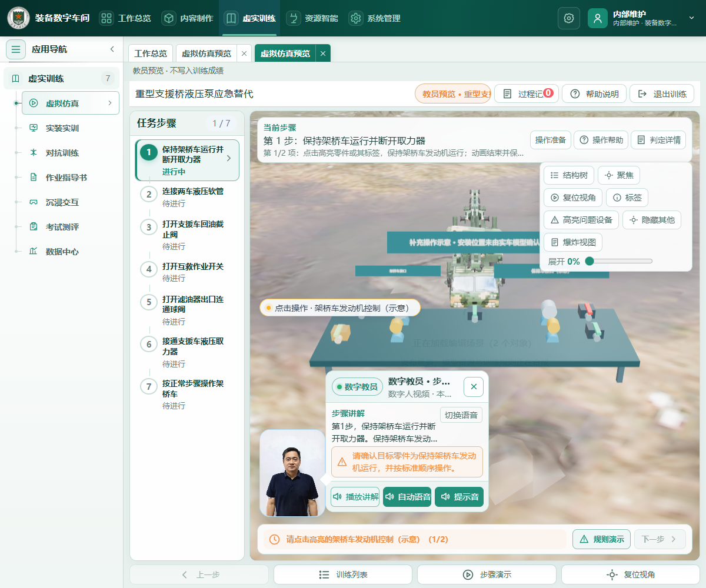Open 对抗训练 sidebar item

(62, 153)
